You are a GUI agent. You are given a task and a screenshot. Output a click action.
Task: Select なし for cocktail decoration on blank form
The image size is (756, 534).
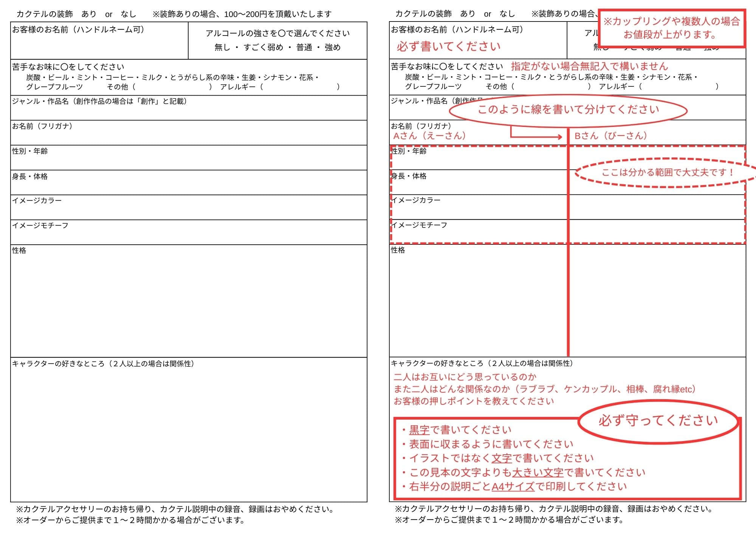click(x=128, y=14)
